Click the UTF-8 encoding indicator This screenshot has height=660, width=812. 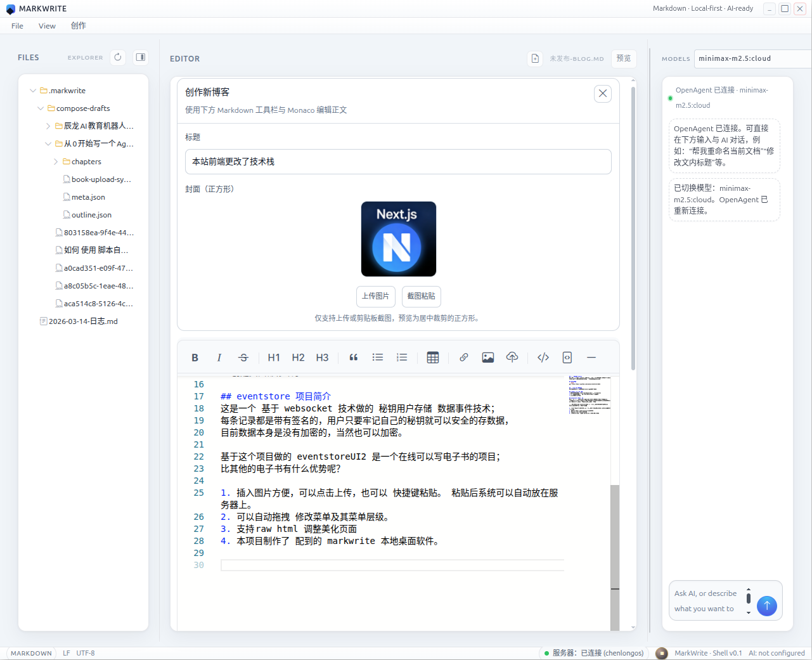[x=86, y=653]
